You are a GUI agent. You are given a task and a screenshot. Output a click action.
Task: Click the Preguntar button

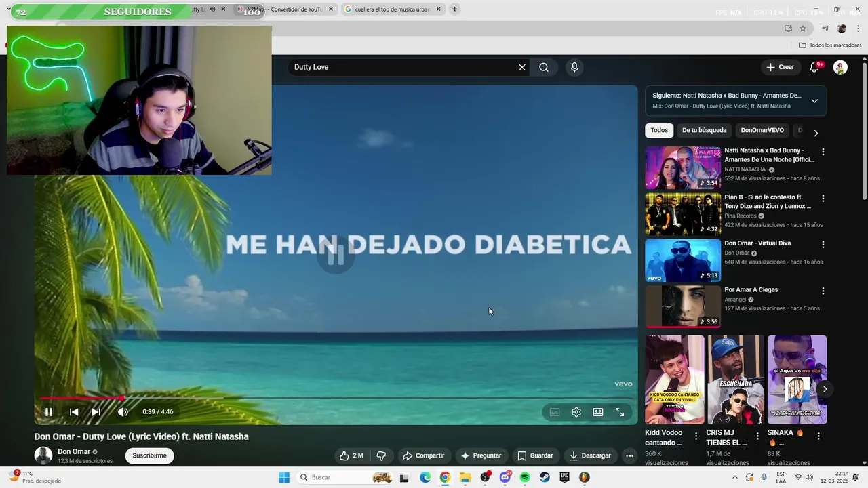pos(481,455)
